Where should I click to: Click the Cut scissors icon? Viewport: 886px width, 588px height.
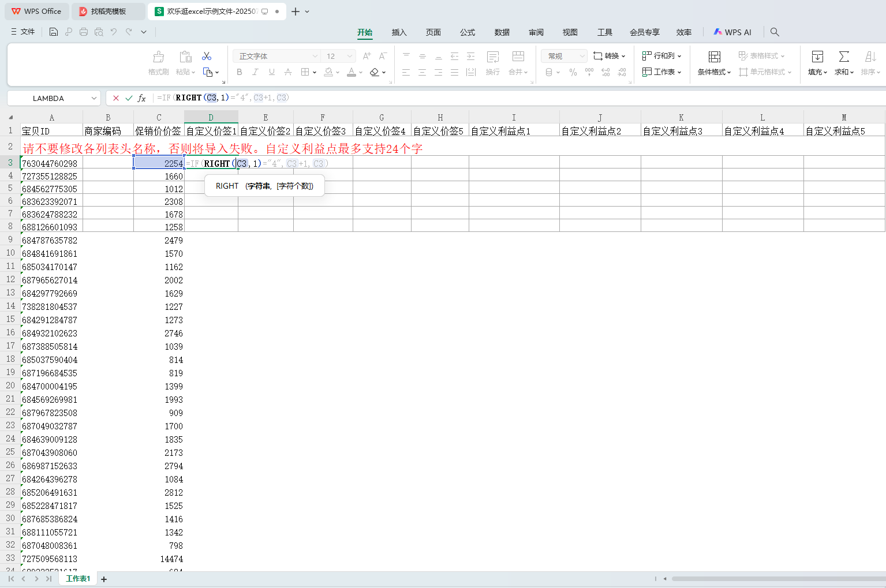pyautogui.click(x=207, y=56)
